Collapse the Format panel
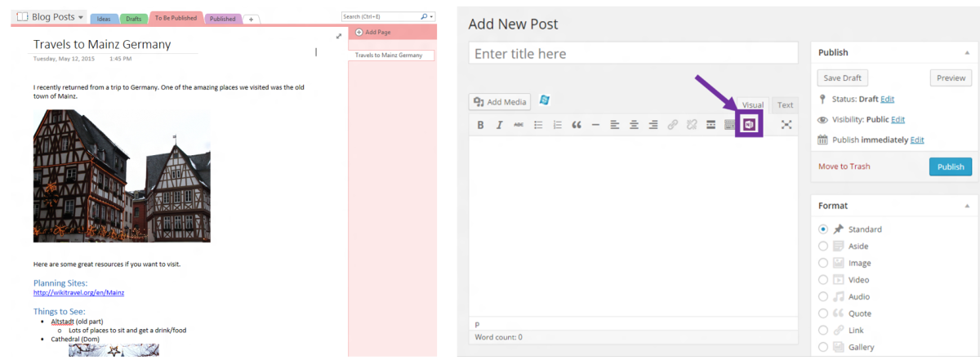Screen dimensions: 980x360 (966, 206)
